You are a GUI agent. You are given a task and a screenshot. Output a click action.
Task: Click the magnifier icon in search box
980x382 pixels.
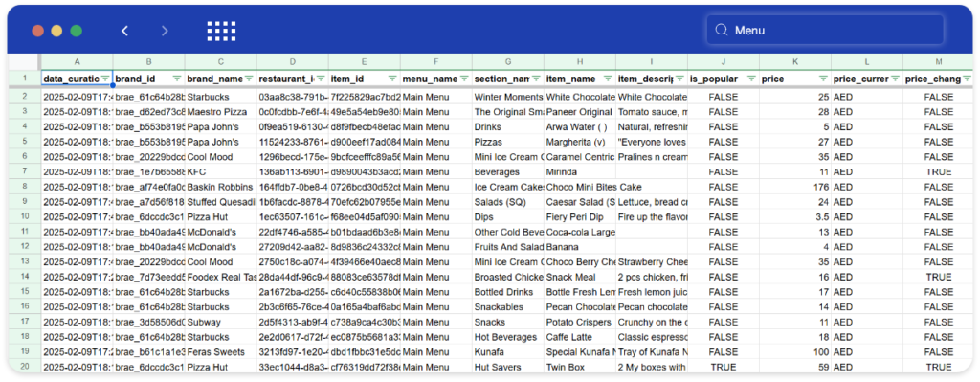click(722, 30)
